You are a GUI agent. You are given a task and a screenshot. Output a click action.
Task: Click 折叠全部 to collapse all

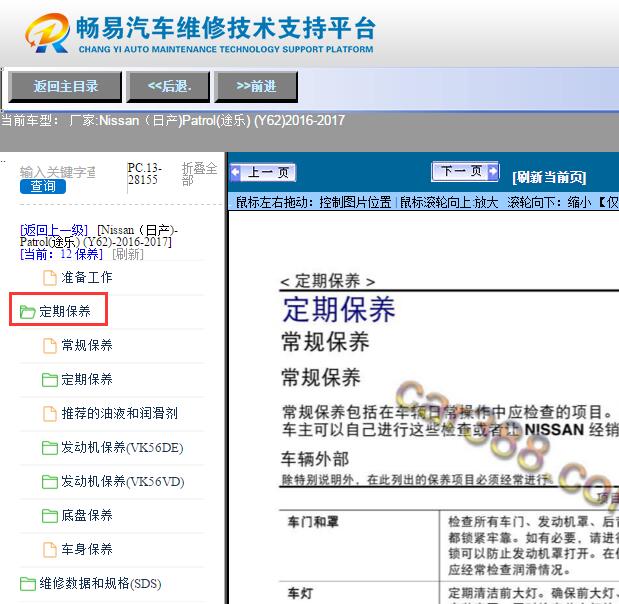click(199, 174)
